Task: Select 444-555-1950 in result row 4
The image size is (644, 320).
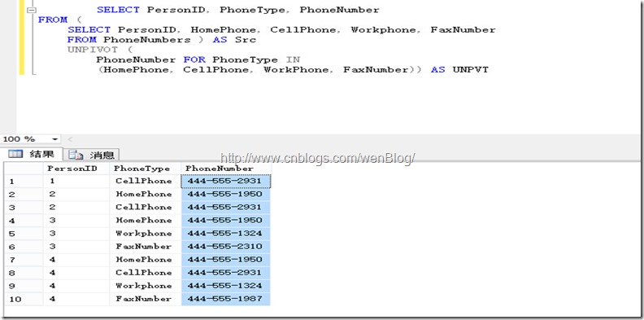Action: pyautogui.click(x=226, y=221)
